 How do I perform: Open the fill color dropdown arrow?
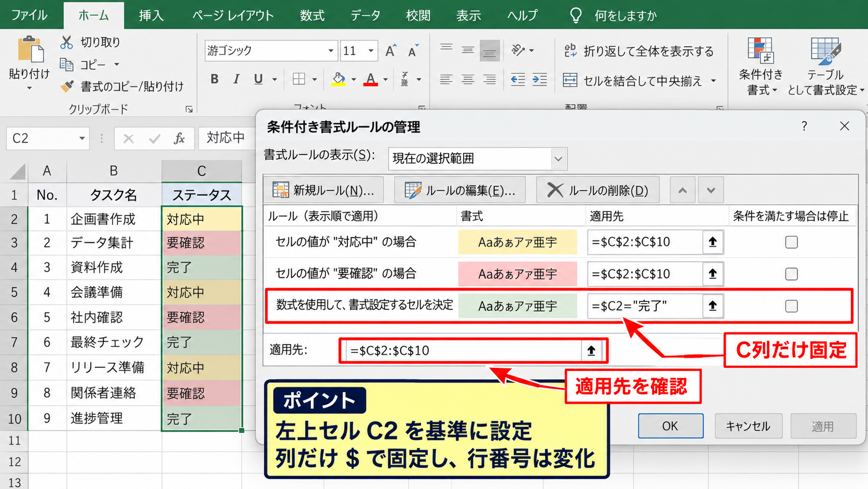(354, 80)
